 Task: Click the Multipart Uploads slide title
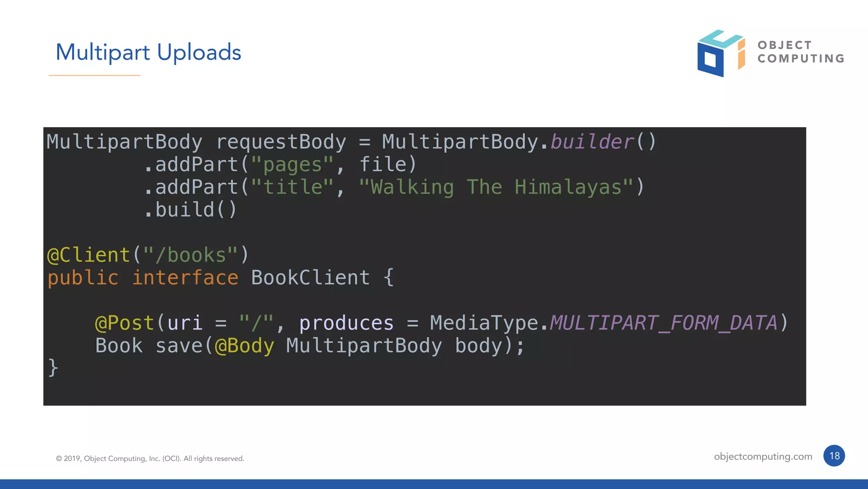pyautogui.click(x=148, y=53)
